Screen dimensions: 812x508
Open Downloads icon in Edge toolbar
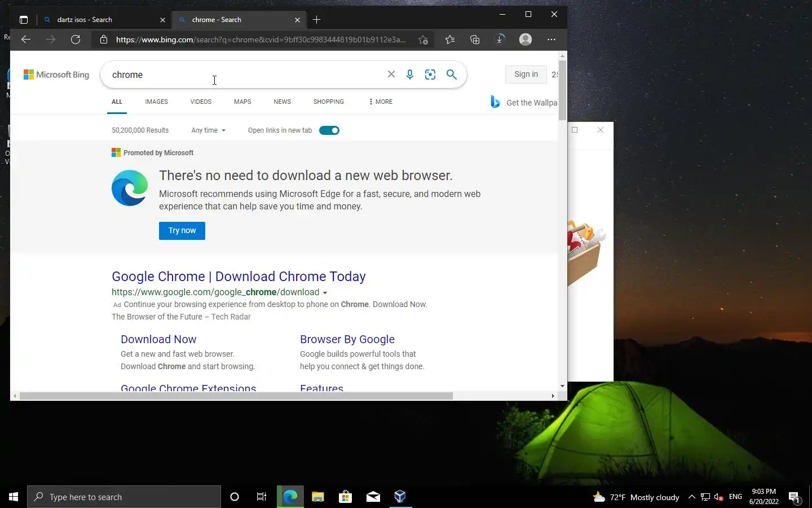point(500,40)
